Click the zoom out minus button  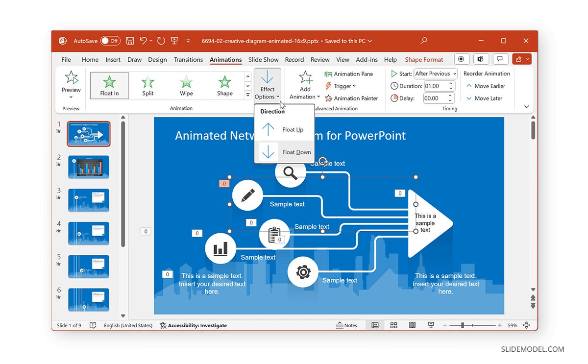click(x=445, y=325)
